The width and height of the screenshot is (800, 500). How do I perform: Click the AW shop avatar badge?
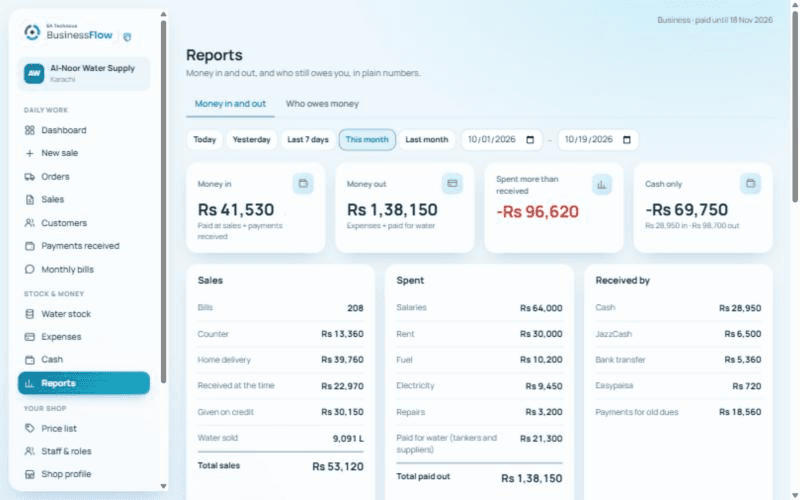(34, 73)
